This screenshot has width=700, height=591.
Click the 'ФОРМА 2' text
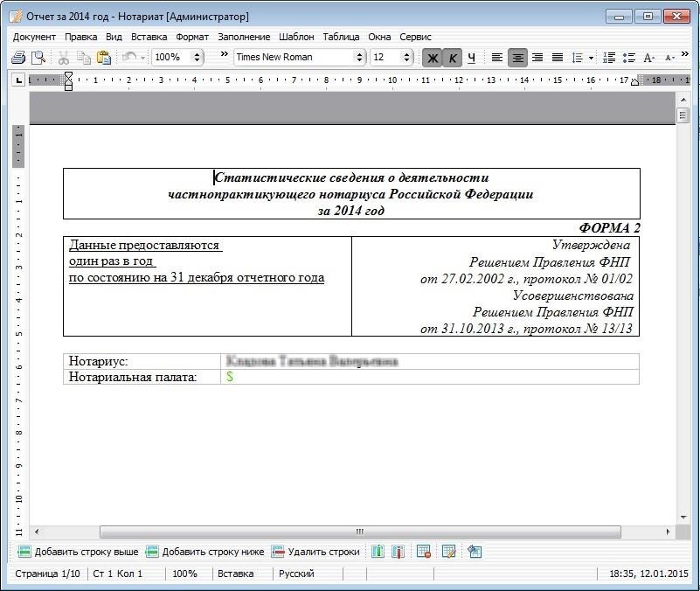[609, 228]
